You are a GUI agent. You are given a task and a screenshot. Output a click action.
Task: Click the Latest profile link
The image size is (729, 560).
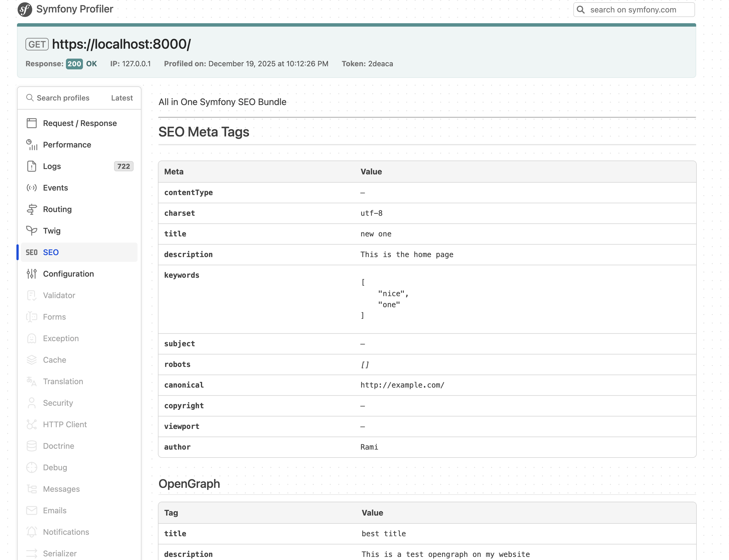pos(122,98)
